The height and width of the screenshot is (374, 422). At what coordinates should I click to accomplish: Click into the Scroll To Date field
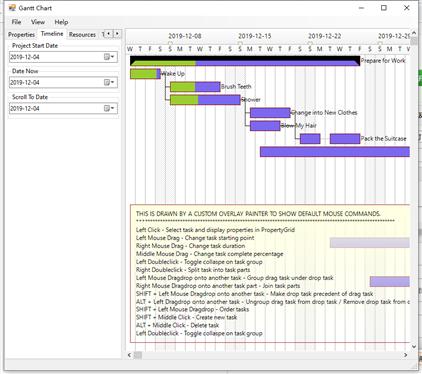63,108
